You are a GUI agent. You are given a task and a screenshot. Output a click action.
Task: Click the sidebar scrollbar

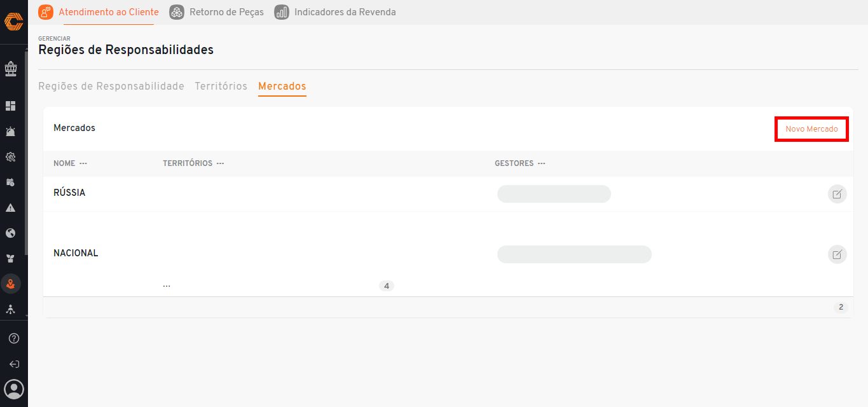coord(26,153)
